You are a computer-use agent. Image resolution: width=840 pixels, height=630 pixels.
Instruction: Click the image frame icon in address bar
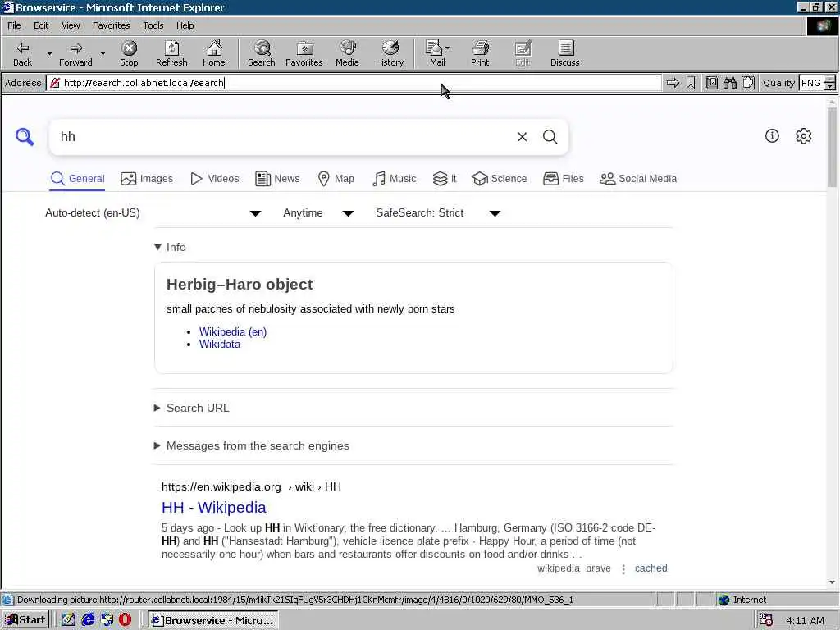click(x=711, y=83)
